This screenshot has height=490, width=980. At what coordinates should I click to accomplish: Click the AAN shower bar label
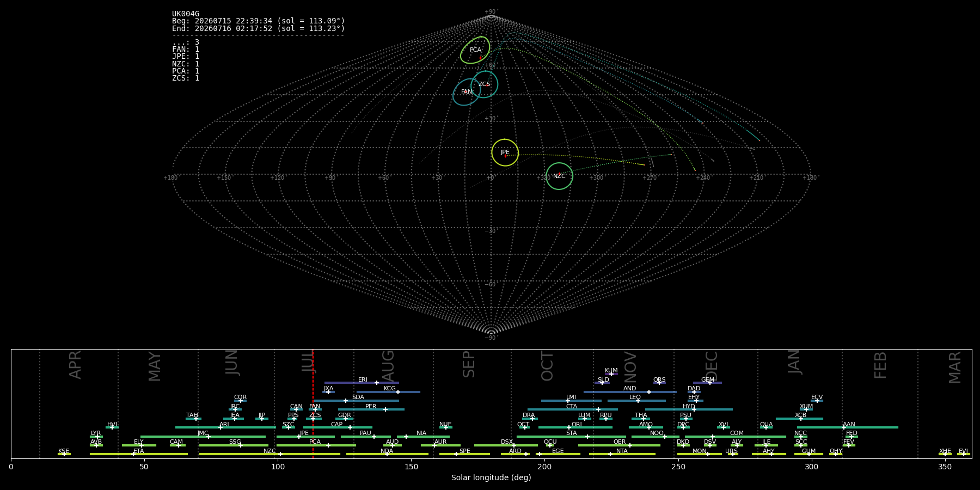coord(849,425)
